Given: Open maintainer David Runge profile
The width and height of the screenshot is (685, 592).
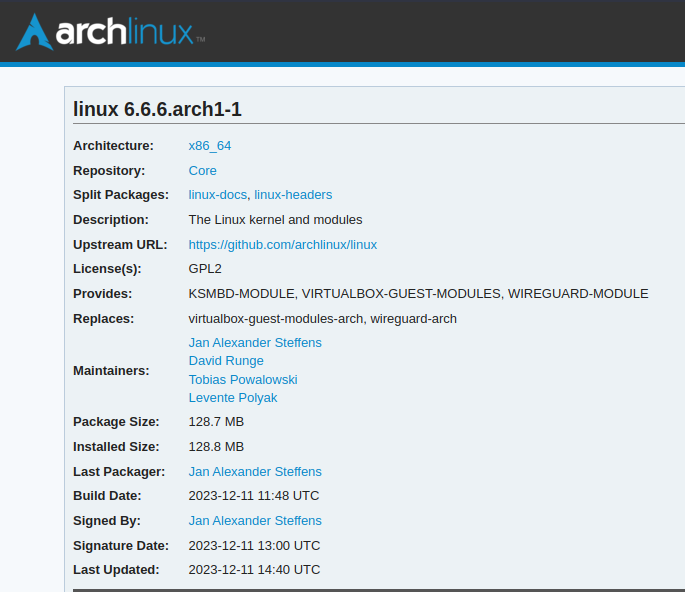Looking at the screenshot, I should point(226,361).
